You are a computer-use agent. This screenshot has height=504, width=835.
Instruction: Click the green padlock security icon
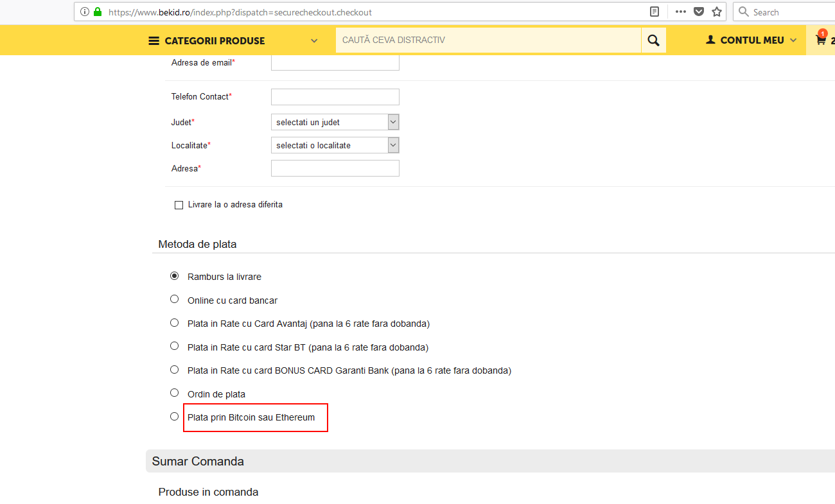coord(98,12)
